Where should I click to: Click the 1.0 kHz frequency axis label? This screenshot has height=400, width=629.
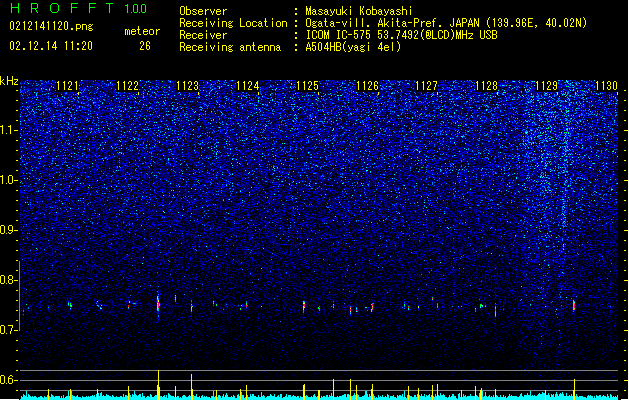click(8, 180)
